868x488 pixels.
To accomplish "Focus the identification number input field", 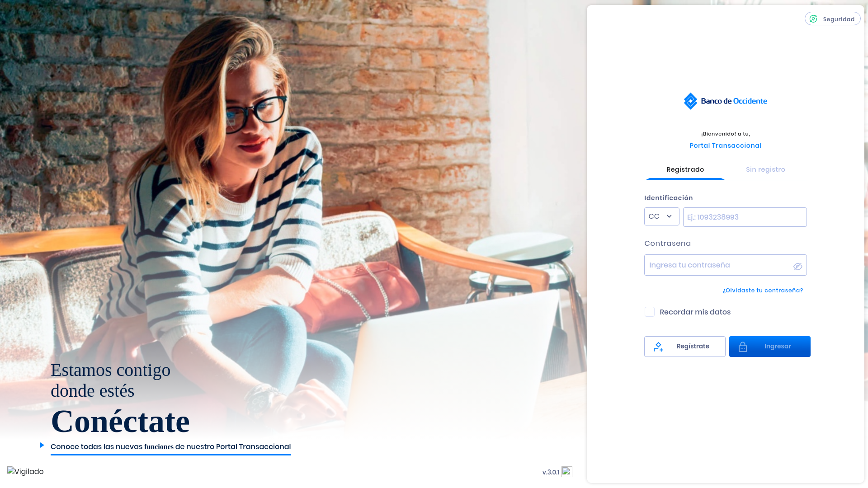I will point(745,217).
